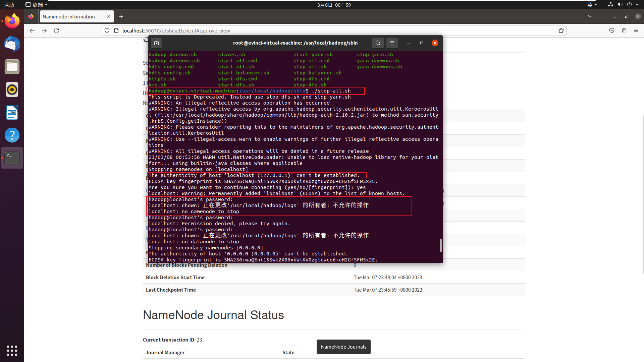Open the system network status icon
644x362 pixels.
coord(610,5)
